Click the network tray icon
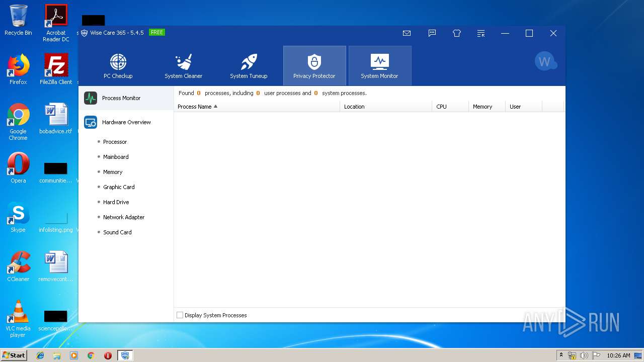The image size is (644, 362). pos(572,355)
